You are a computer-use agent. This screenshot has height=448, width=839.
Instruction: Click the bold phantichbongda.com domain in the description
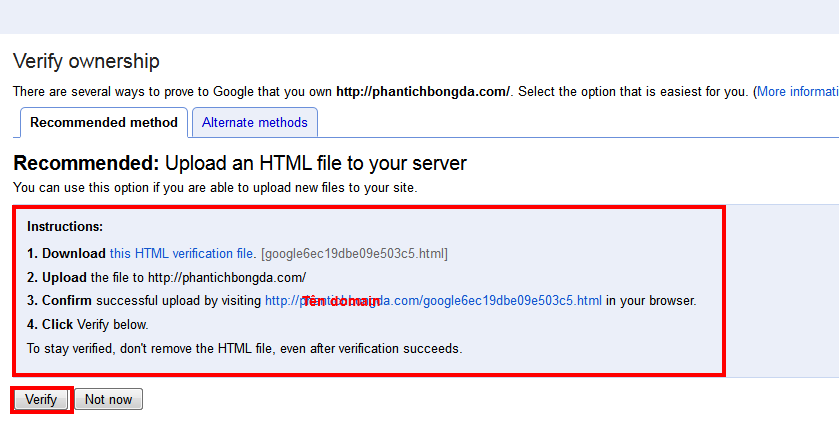423,92
